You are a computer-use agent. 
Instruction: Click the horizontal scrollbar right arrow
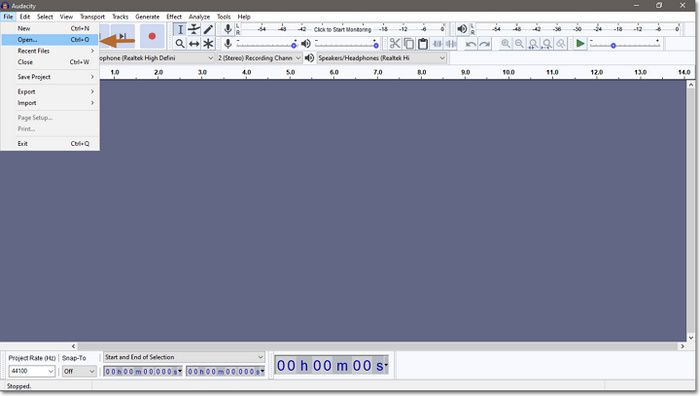click(682, 346)
